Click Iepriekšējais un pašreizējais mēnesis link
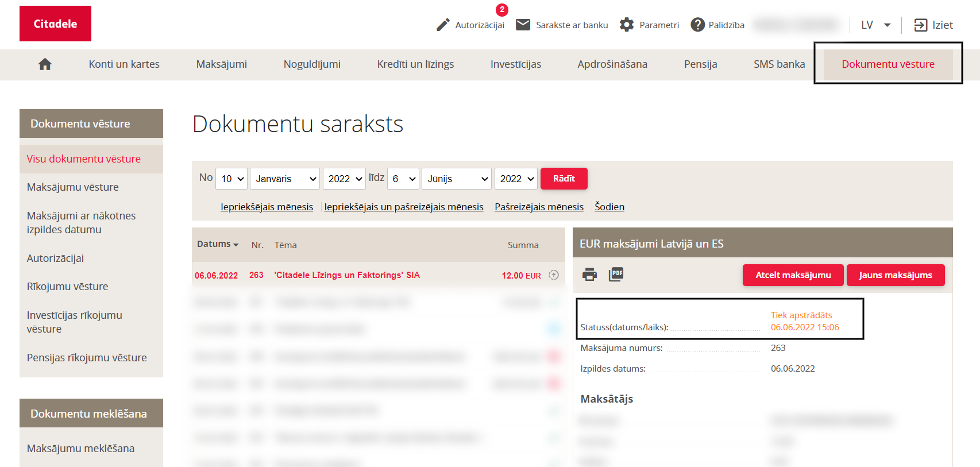Screen dimensions: 980x467 (404, 207)
